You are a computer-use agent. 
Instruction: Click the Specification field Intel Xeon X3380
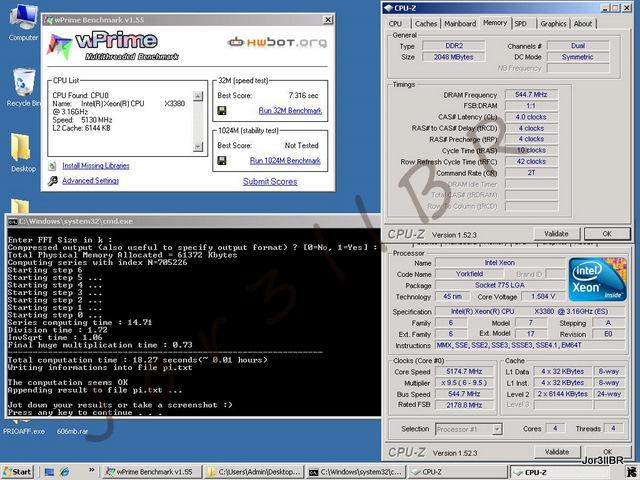pos(530,311)
